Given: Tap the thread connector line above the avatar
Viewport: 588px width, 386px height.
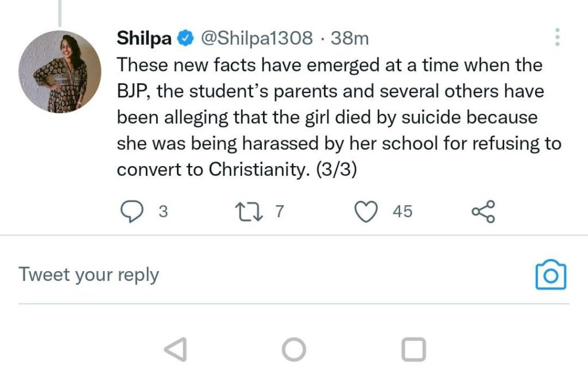Looking at the screenshot, I should [60, 13].
